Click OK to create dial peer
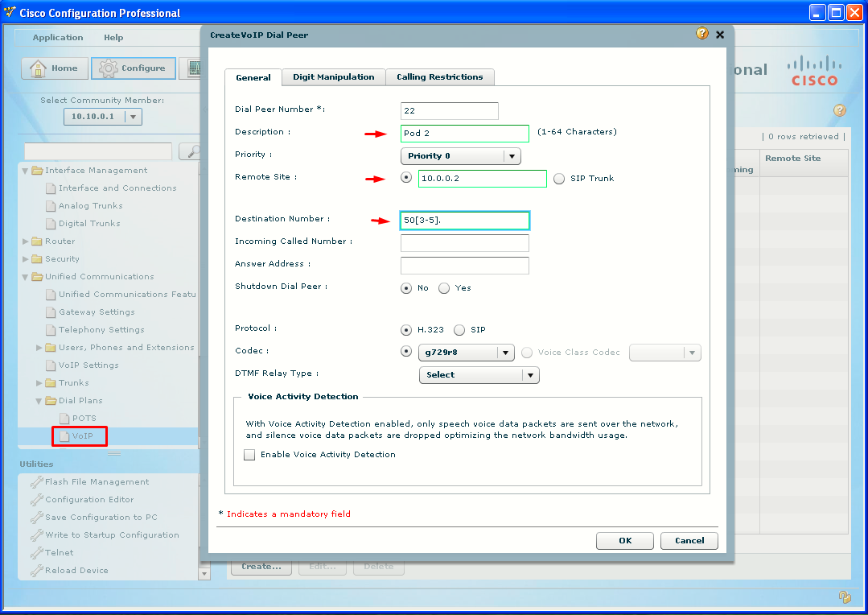 click(625, 541)
